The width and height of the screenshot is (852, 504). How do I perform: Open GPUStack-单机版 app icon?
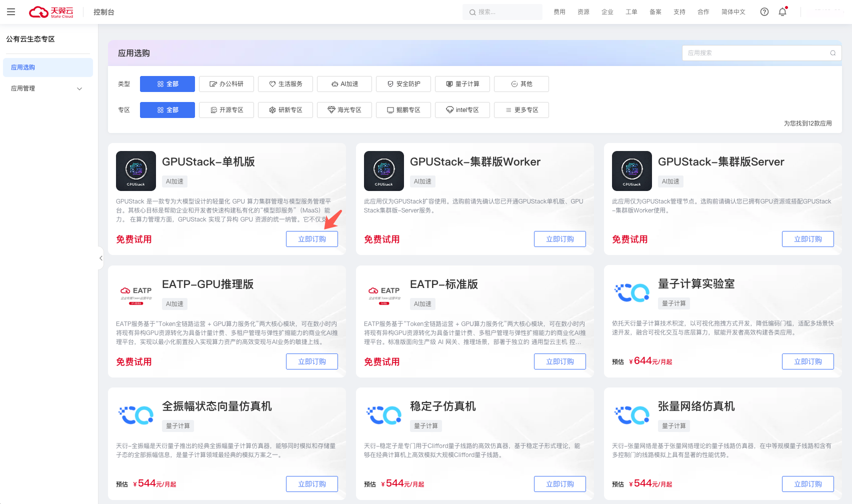tap(136, 171)
